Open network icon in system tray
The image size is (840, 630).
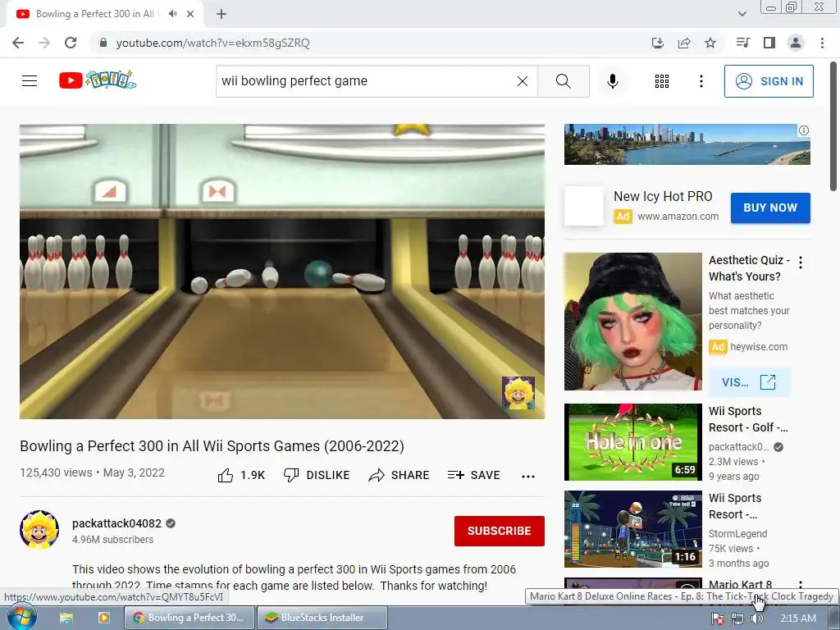tap(737, 619)
